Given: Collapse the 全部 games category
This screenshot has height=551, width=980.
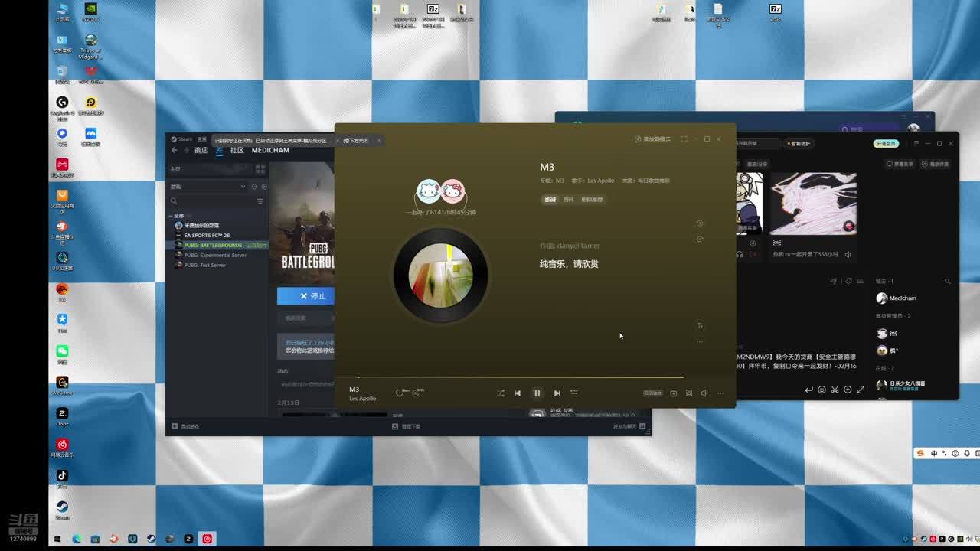Looking at the screenshot, I should (175, 216).
